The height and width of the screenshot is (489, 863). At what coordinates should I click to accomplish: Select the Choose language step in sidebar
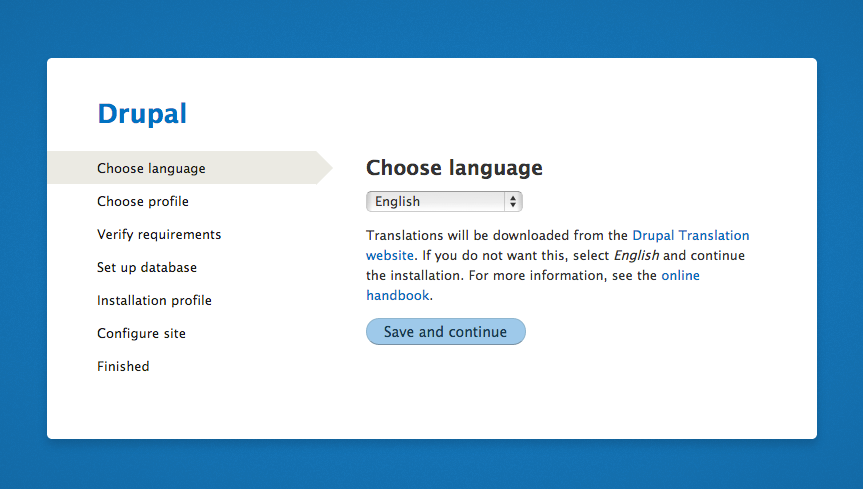[151, 168]
